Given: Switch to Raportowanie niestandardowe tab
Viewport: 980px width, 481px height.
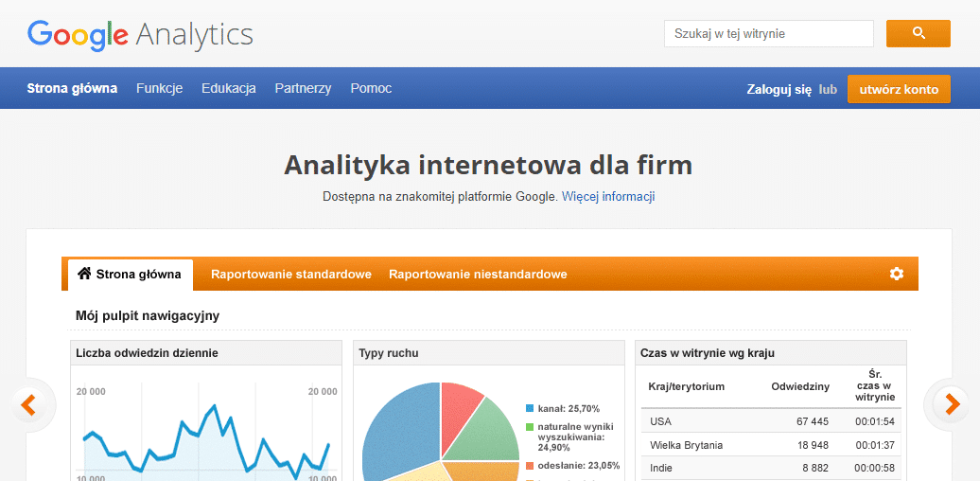Looking at the screenshot, I should tap(478, 274).
